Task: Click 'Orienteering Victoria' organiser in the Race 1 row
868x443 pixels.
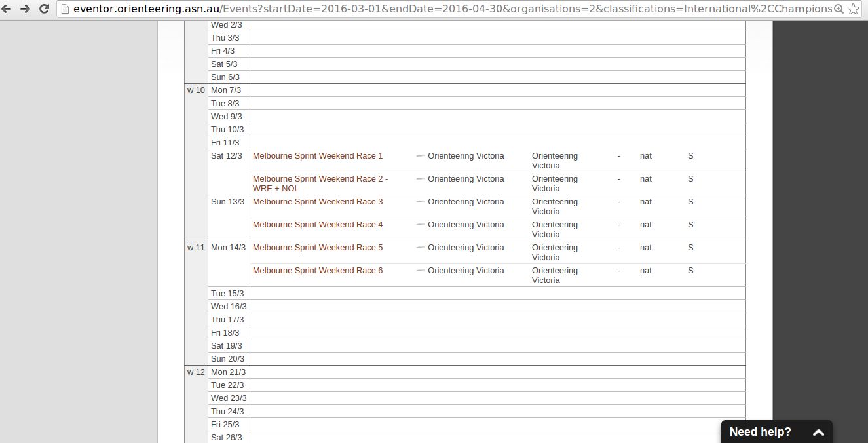Action: click(x=466, y=156)
